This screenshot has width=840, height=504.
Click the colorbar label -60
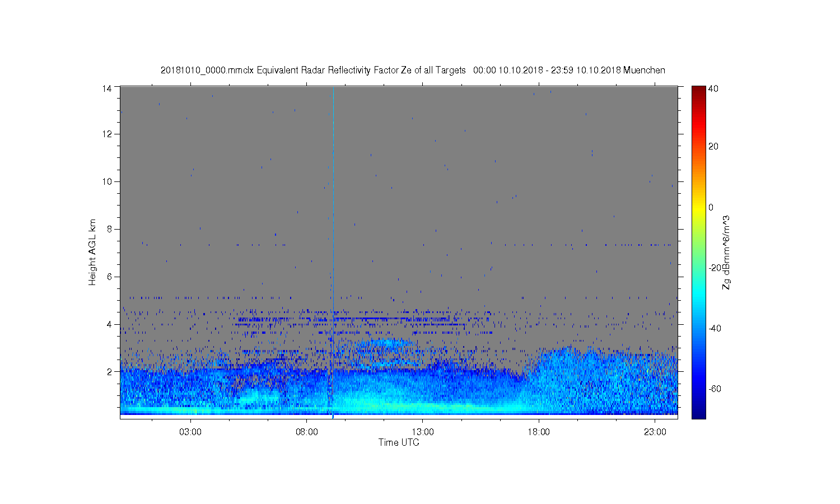[x=715, y=389]
